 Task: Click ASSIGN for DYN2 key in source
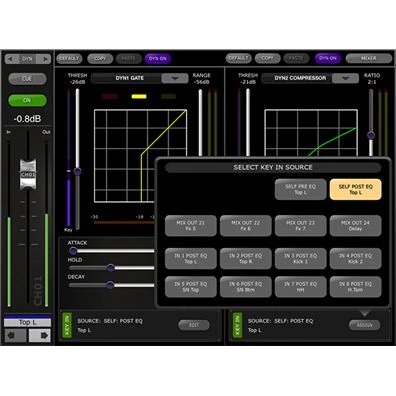[x=365, y=325]
